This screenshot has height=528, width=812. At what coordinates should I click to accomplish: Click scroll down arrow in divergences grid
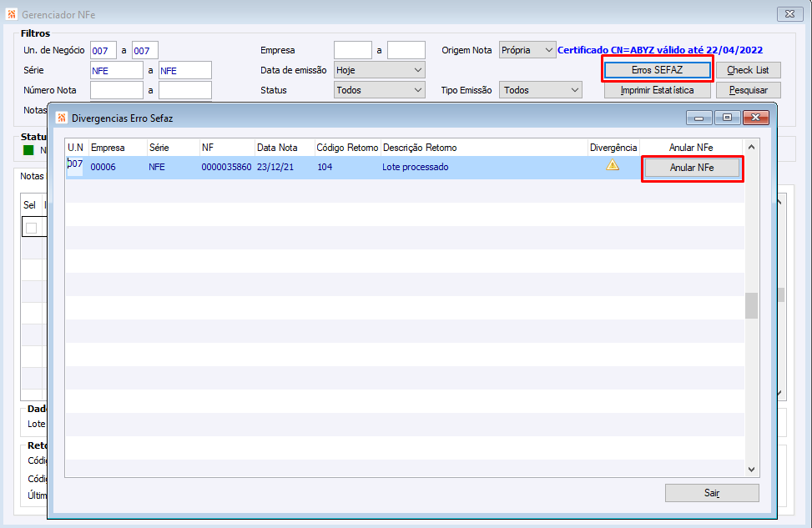tap(751, 470)
